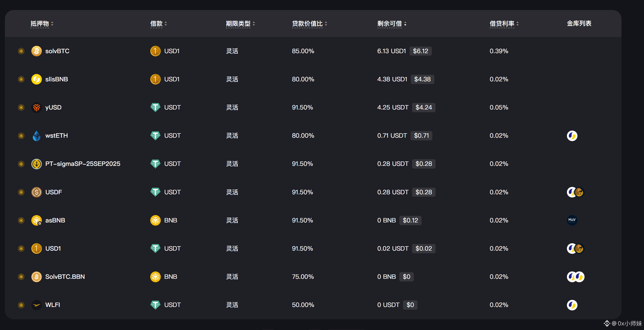Viewport: 644px width, 330px height.
Task: Sort by 借贷利率 column arrows
Action: tap(517, 24)
